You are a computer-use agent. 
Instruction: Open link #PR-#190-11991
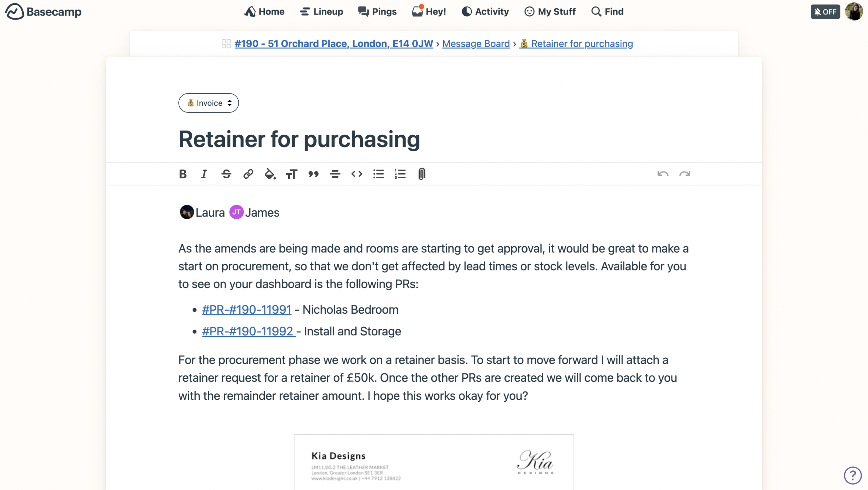[x=246, y=310]
